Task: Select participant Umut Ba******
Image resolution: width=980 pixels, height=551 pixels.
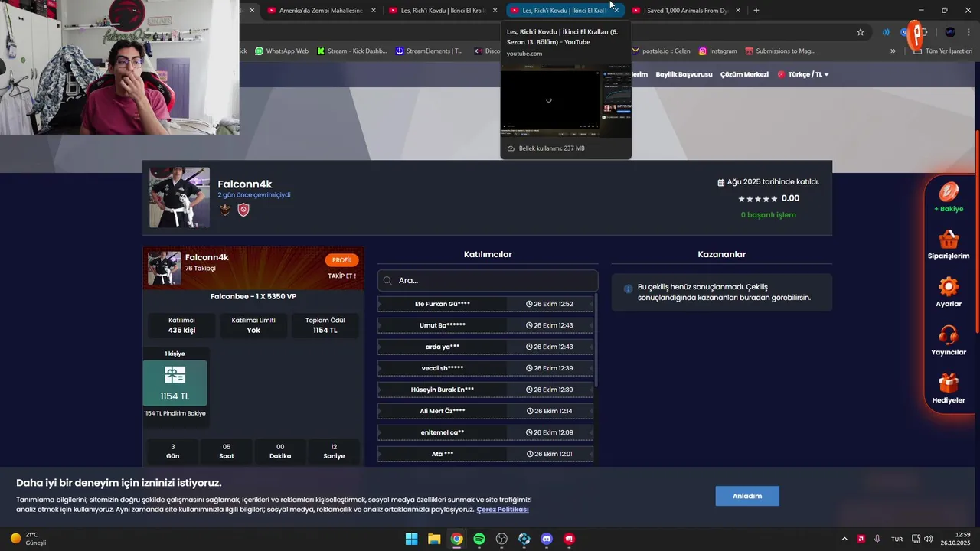Action: (x=485, y=325)
